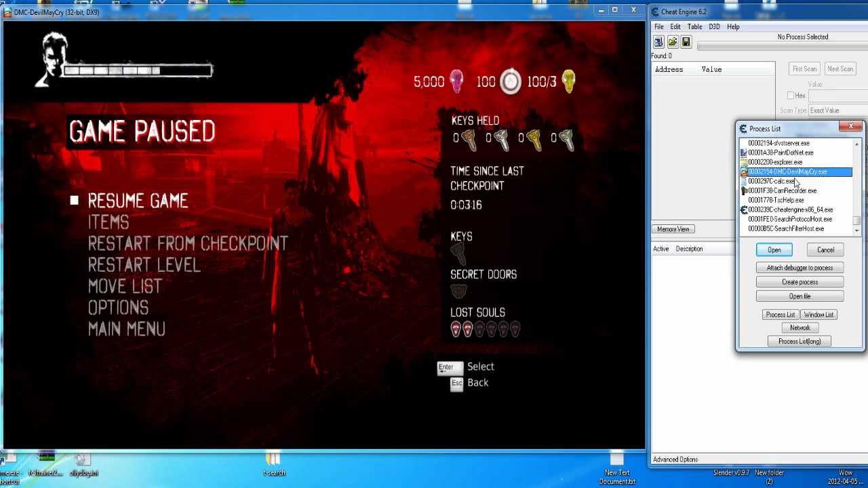
Task: Click the white orb counter icon
Action: click(x=511, y=82)
